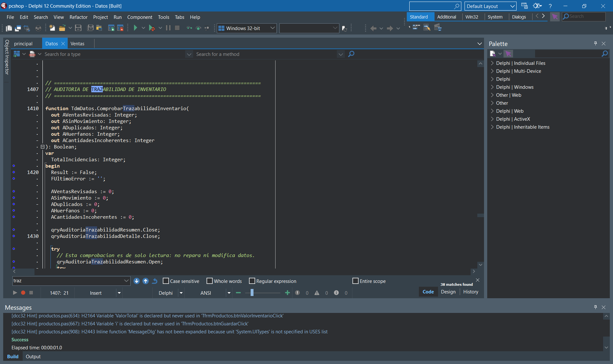Click the Open file folder icon
613x364 pixels.
(x=62, y=28)
